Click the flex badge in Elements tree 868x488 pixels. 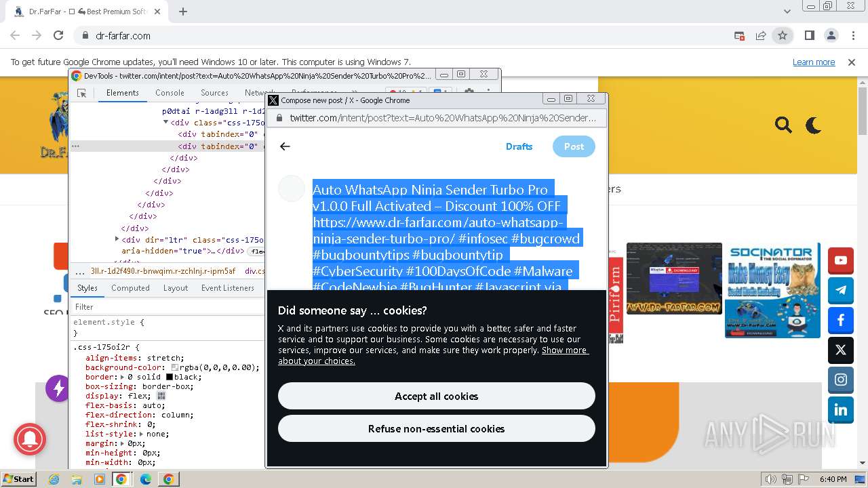pyautogui.click(x=257, y=251)
